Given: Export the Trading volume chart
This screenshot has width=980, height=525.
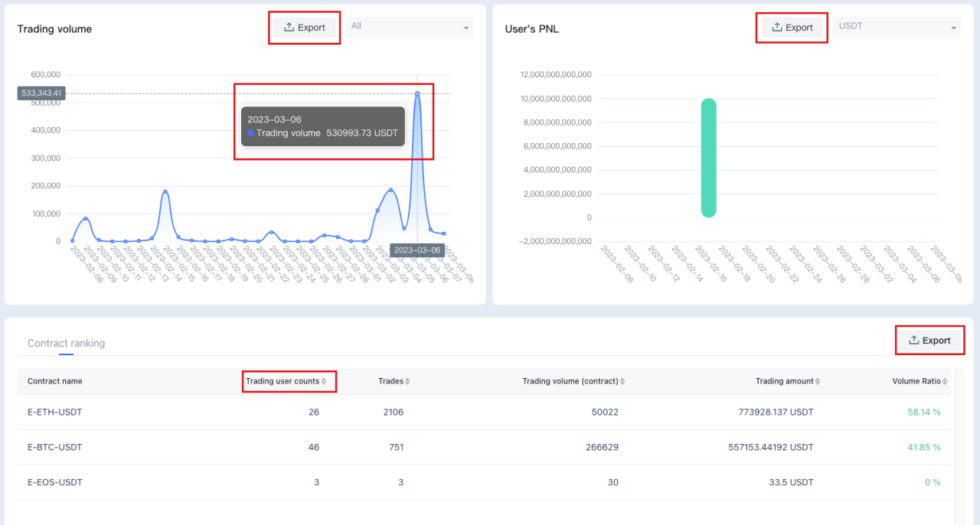Looking at the screenshot, I should pyautogui.click(x=305, y=28).
